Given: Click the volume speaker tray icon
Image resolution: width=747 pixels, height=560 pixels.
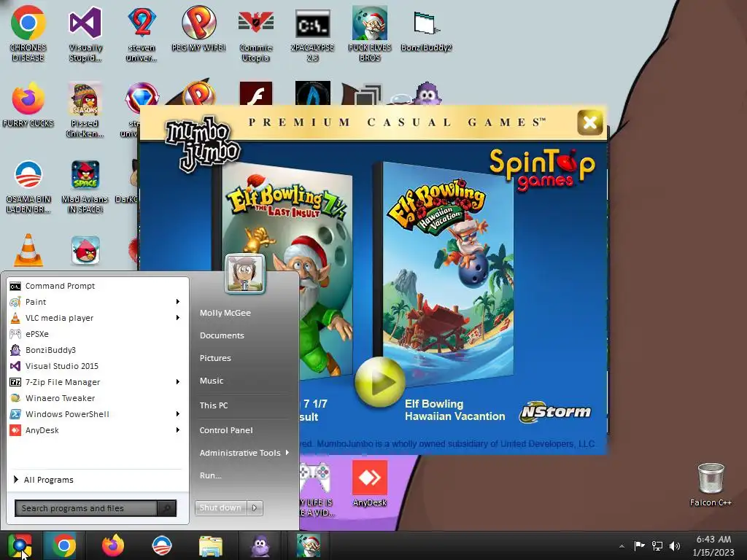Looking at the screenshot, I should coord(675,545).
